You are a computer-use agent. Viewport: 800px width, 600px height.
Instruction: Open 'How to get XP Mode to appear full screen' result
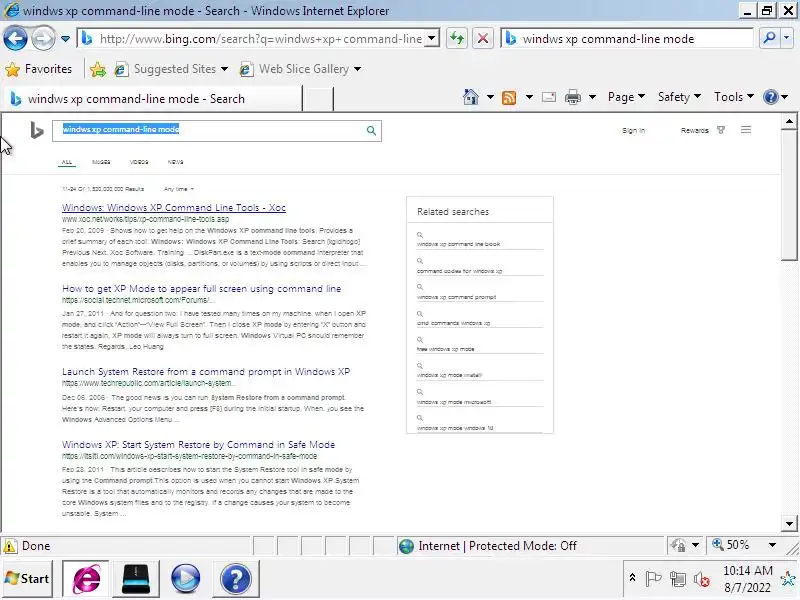(x=202, y=289)
